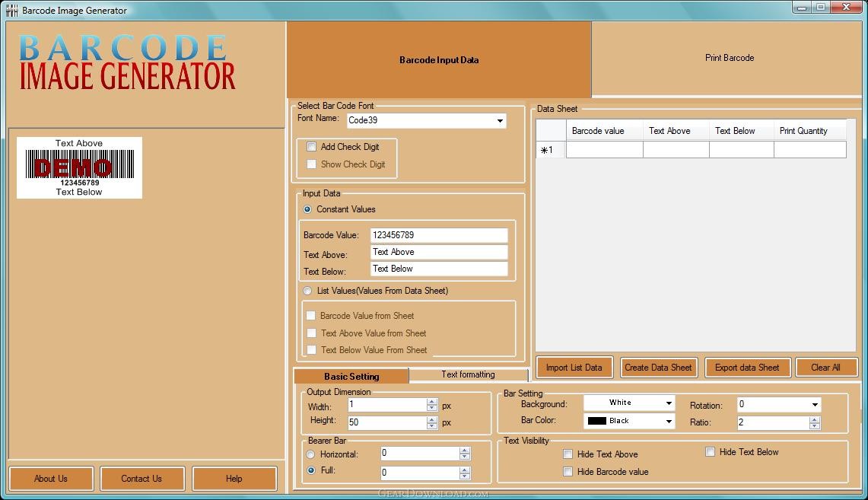Click the Barcode Value input field
Image resolution: width=868 pixels, height=500 pixels.
438,235
